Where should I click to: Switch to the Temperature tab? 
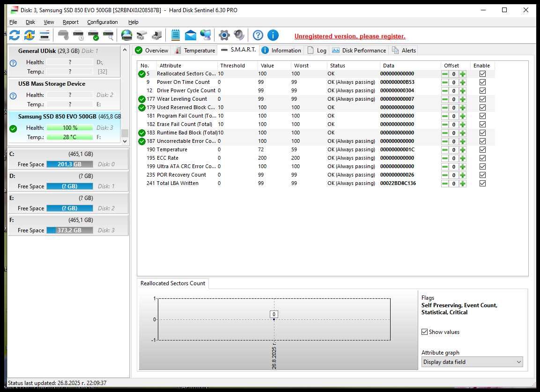tap(195, 50)
